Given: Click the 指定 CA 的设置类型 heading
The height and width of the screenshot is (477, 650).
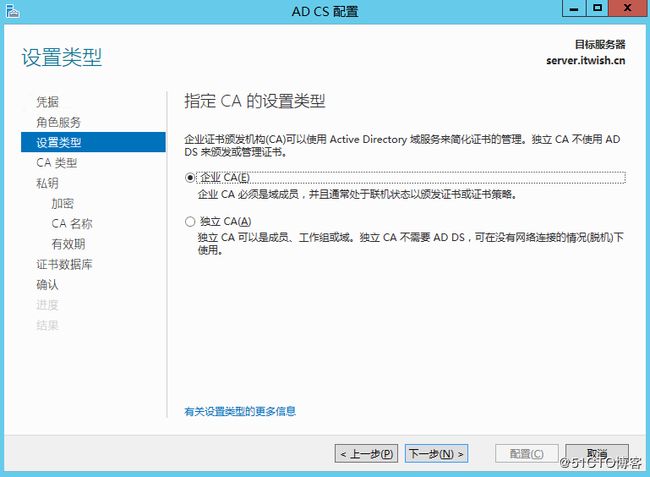Looking at the screenshot, I should 255,101.
